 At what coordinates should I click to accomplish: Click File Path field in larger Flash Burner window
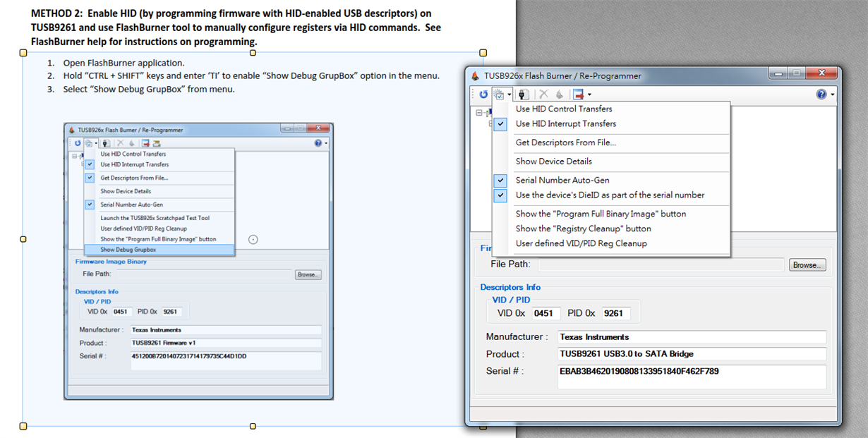661,264
